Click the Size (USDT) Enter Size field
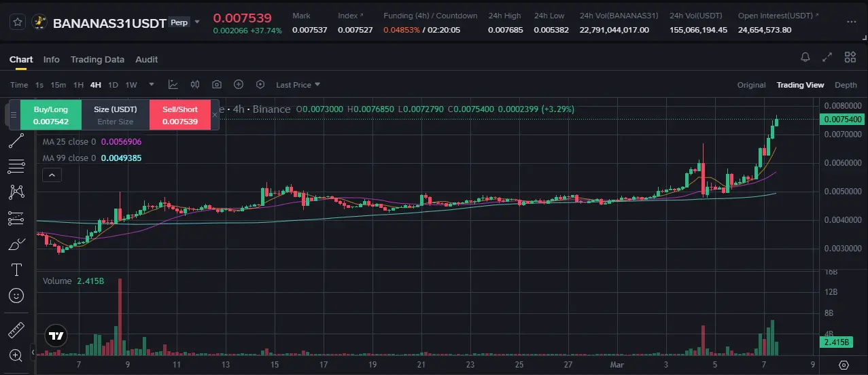The image size is (868, 375). 116,115
